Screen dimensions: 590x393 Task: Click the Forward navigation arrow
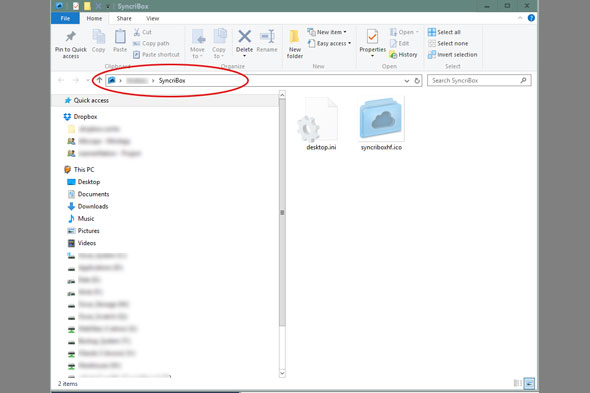pos(76,80)
